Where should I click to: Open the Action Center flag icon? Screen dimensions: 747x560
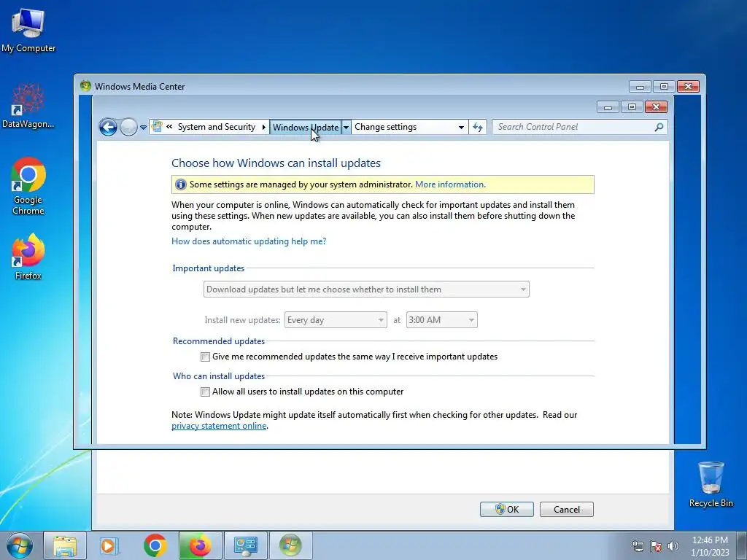tap(656, 546)
